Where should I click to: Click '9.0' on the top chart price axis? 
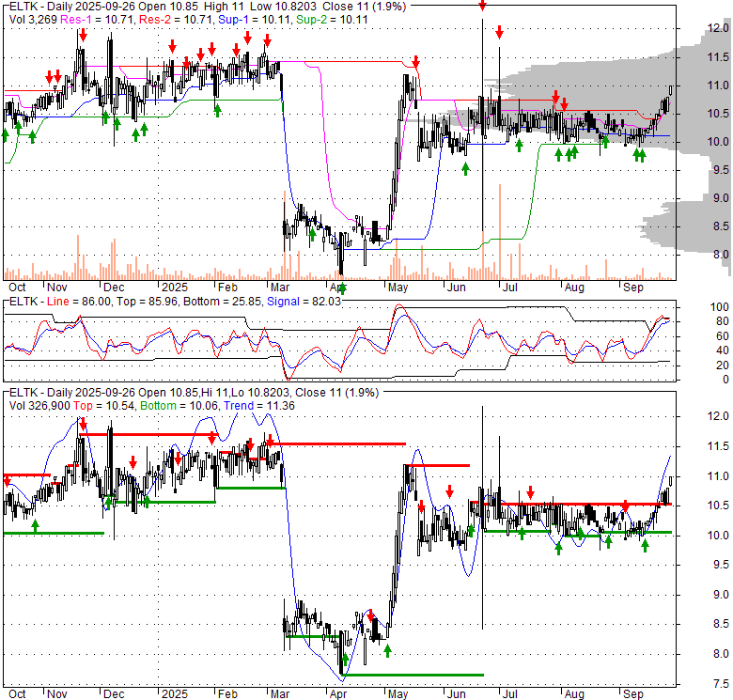pyautogui.click(x=721, y=198)
